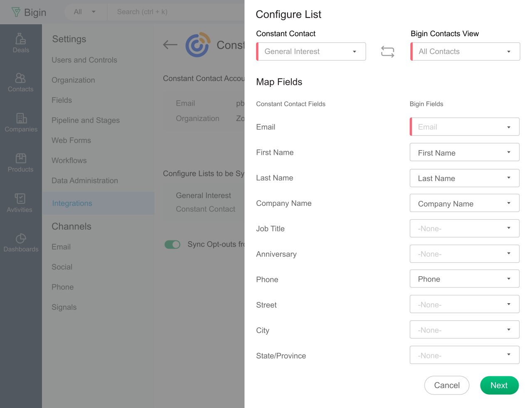Expand the Job Title field mapping dropdown
Image resolution: width=532 pixels, height=408 pixels.
tap(464, 228)
